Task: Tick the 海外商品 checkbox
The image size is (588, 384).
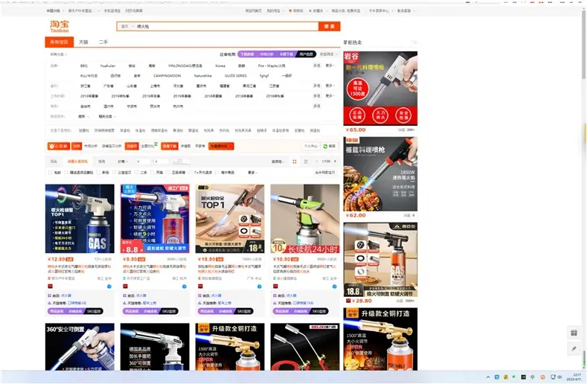Action: [x=217, y=173]
